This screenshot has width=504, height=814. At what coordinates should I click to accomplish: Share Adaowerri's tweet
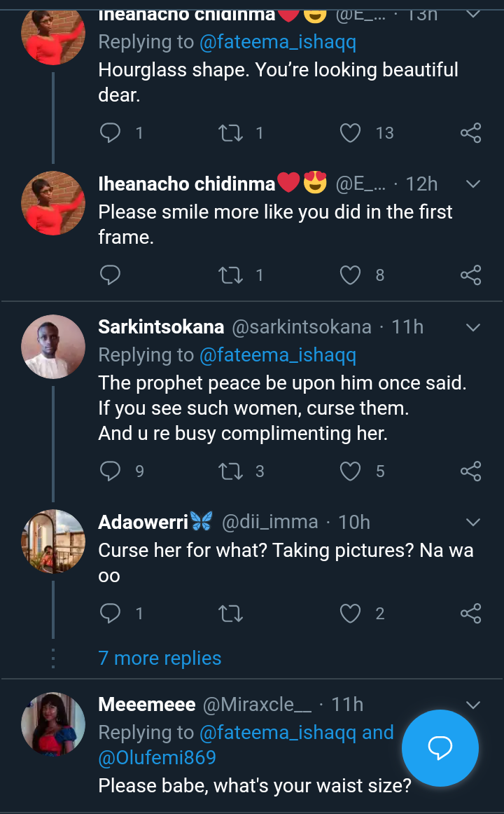[471, 614]
